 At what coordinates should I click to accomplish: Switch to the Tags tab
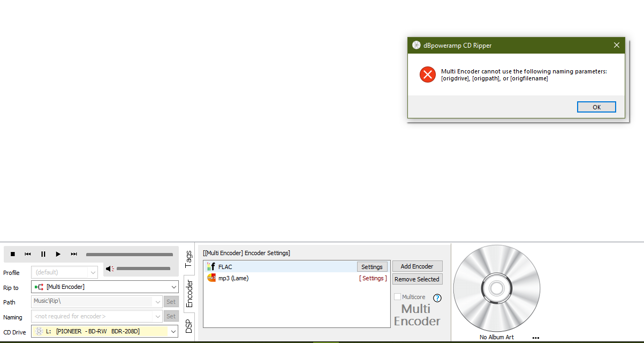coord(188,259)
